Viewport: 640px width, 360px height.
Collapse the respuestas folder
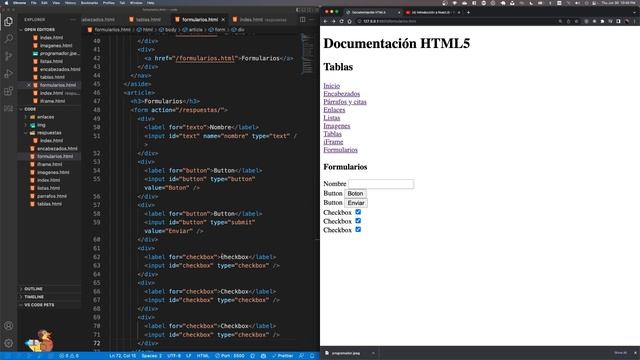click(49, 133)
